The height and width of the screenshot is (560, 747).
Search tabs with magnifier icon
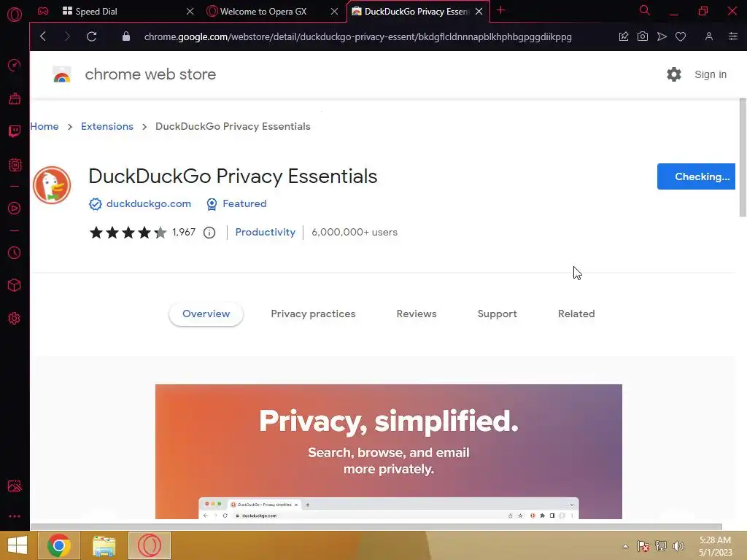[645, 10]
